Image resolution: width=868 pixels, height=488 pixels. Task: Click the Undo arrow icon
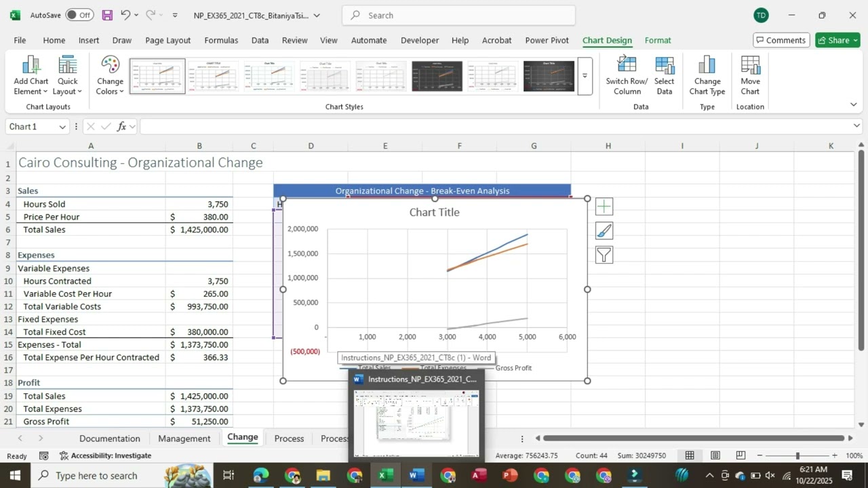[125, 15]
